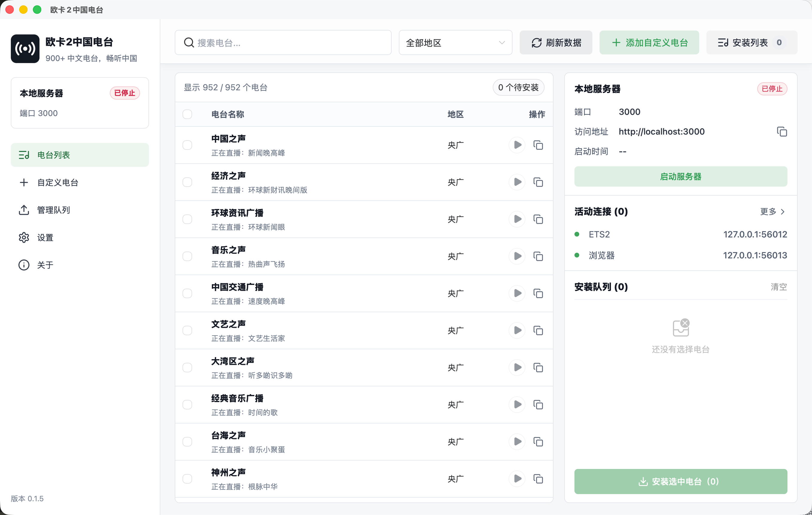
Task: Check the 音乐之声 row checkbox
Action: [x=187, y=256]
